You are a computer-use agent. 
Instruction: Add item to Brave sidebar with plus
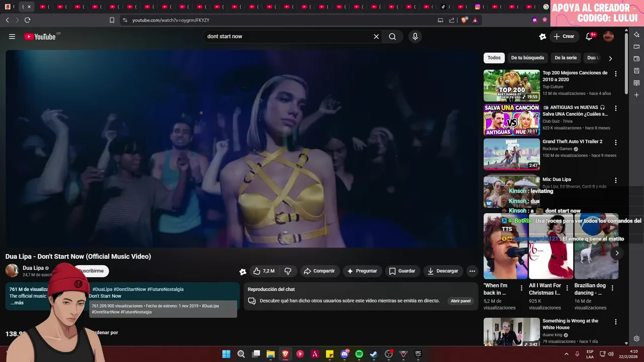pos(636,95)
